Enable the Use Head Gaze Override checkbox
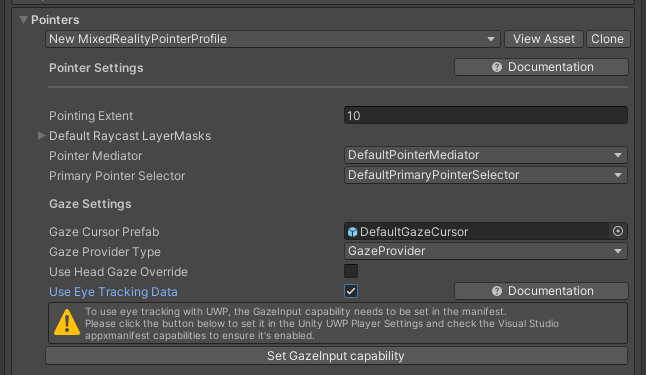Viewport: 646px width, 375px height. (x=351, y=271)
